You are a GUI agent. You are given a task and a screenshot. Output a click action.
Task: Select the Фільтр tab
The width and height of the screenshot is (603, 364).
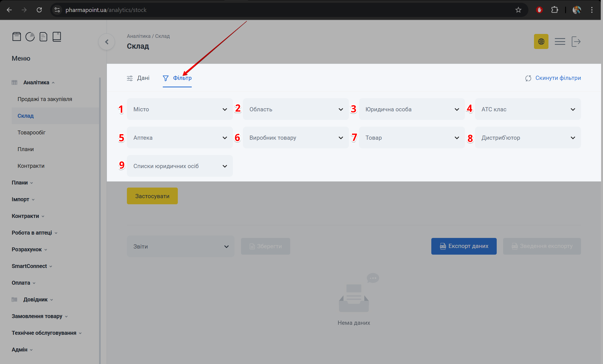coord(177,78)
